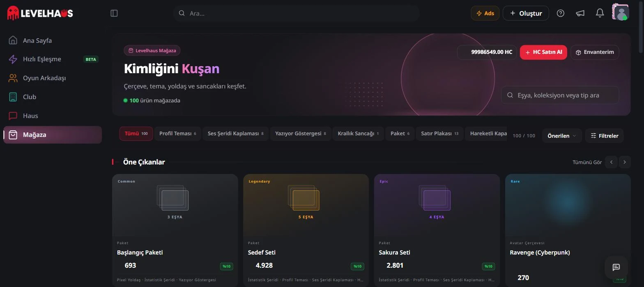Screen dimensions: 644x287
Task: Focus the item and collection search field
Action: 560,95
